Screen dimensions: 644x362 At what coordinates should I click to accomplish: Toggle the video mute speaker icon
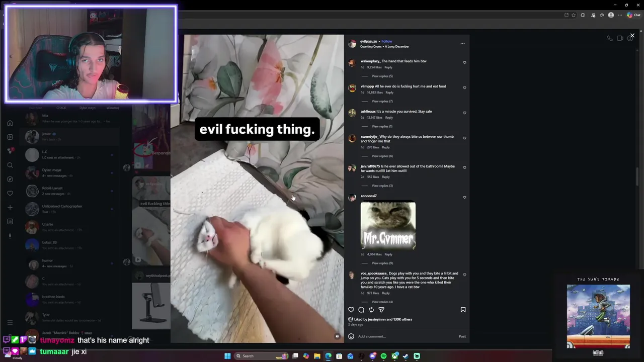[x=338, y=336]
